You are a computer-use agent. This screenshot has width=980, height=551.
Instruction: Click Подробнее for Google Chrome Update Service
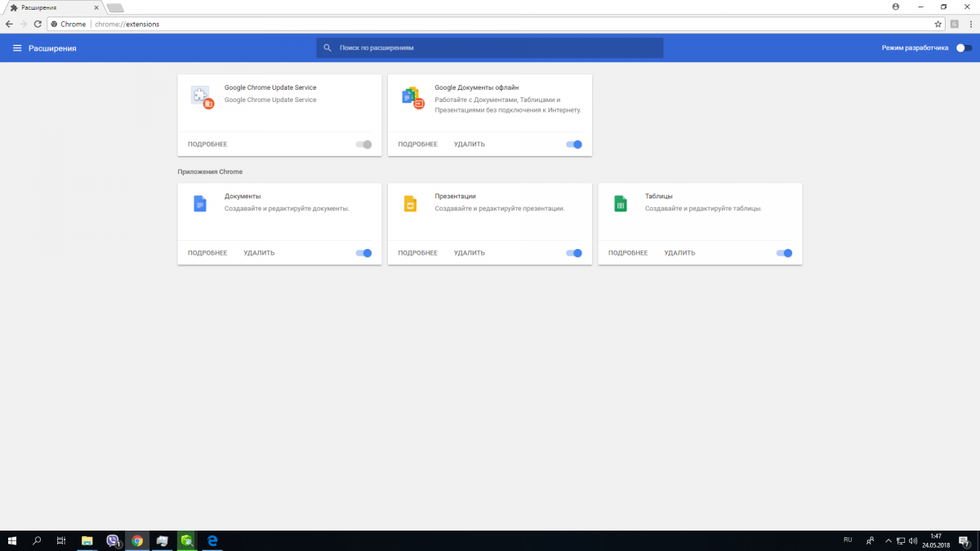point(207,144)
